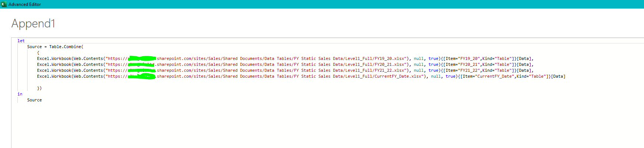This screenshot has height=148, width=644.
Task: Click the opening '{' brace line
Action: (x=38, y=53)
